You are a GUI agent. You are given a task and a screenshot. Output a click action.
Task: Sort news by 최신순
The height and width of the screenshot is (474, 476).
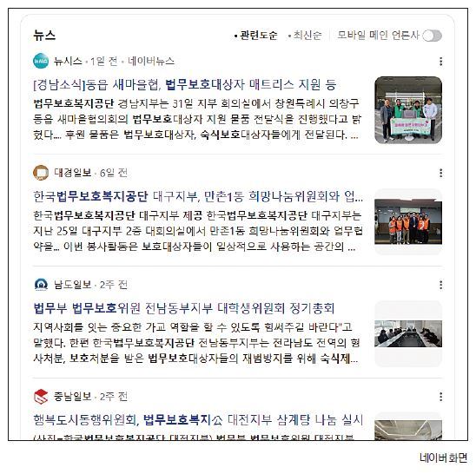tap(305, 36)
